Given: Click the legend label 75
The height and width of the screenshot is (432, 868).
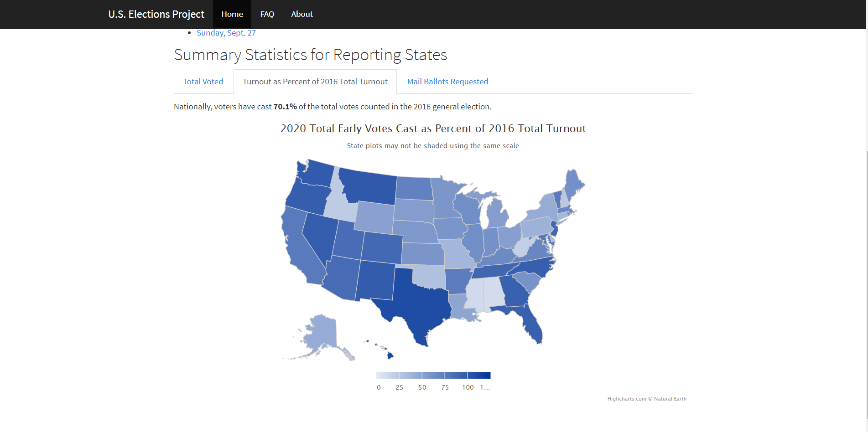Looking at the screenshot, I should (x=445, y=387).
